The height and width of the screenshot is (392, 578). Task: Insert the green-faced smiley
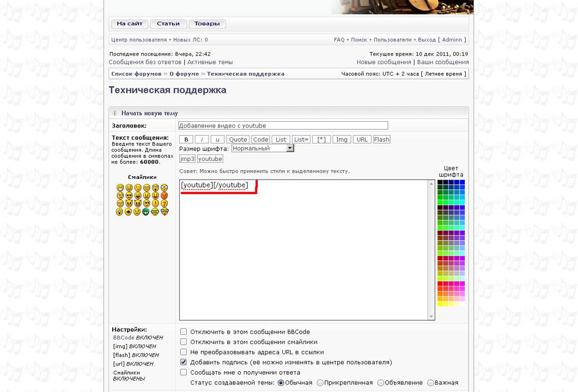click(x=146, y=212)
